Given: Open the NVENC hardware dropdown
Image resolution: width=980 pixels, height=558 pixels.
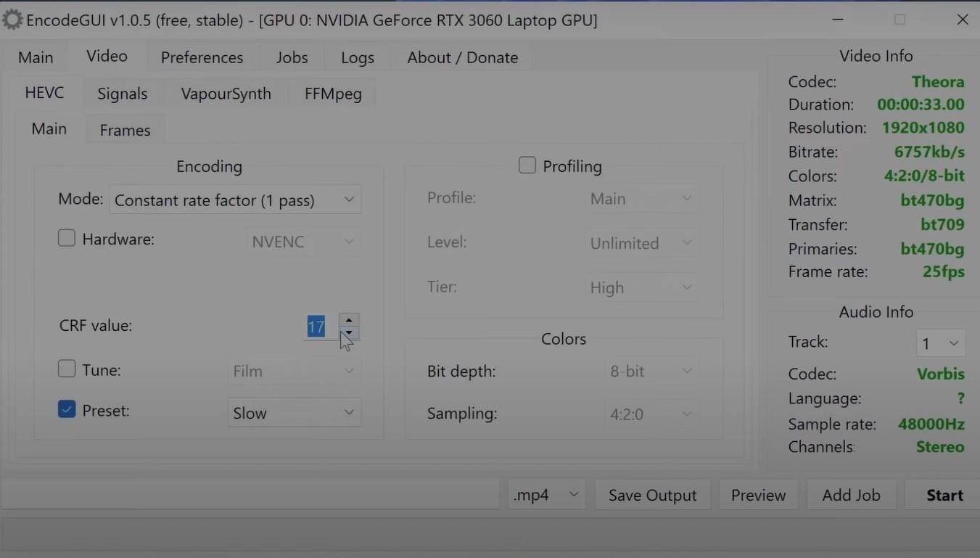Looking at the screenshot, I should [x=303, y=242].
